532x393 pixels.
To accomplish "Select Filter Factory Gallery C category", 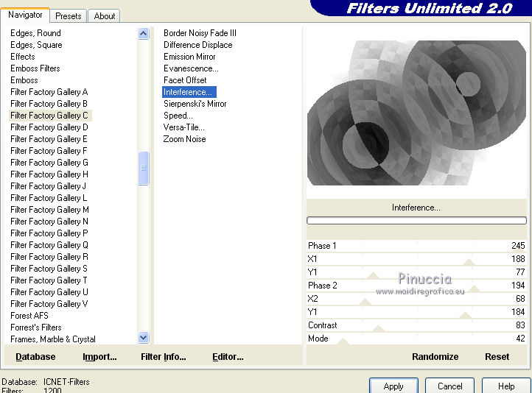I will tap(49, 116).
